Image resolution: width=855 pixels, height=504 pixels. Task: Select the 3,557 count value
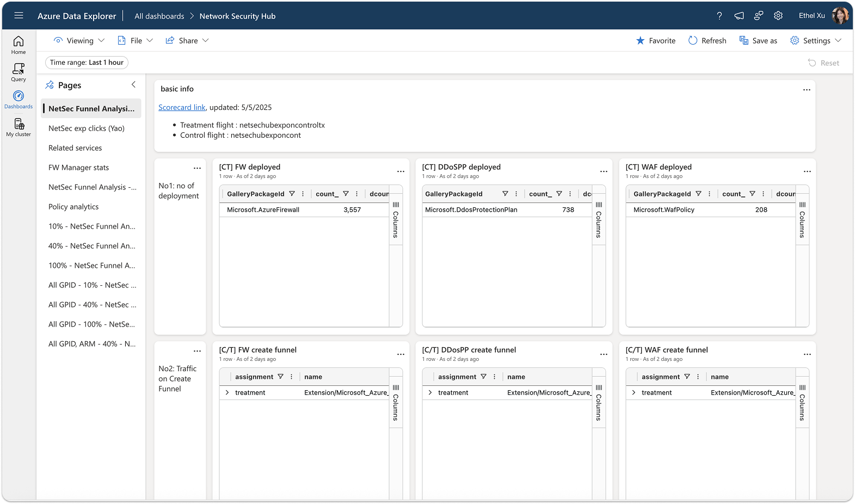[x=352, y=210]
